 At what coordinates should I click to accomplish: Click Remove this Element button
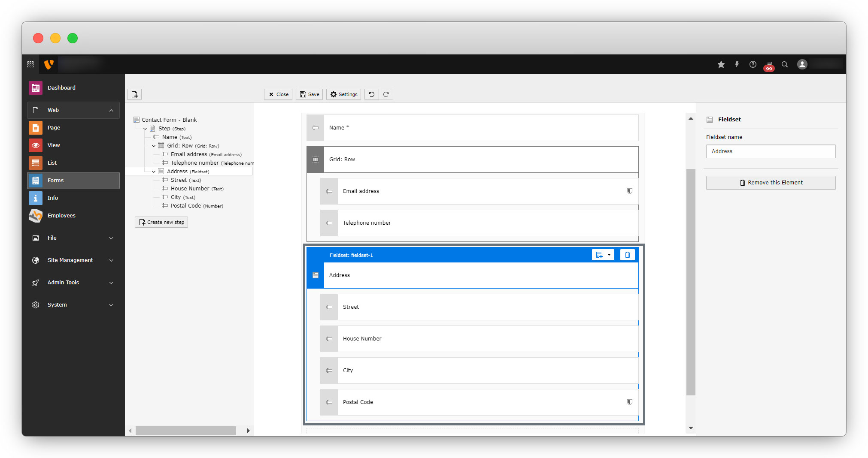point(771,183)
